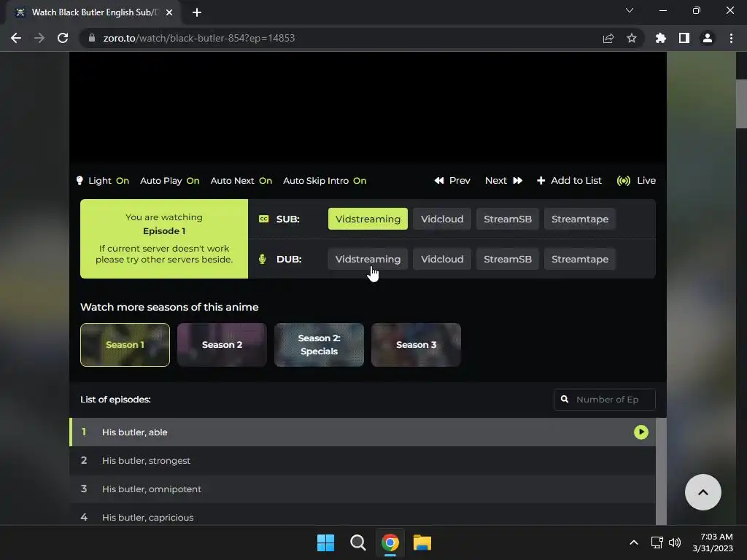Bookmark this page with the star icon
The height and width of the screenshot is (560, 747).
pos(631,38)
